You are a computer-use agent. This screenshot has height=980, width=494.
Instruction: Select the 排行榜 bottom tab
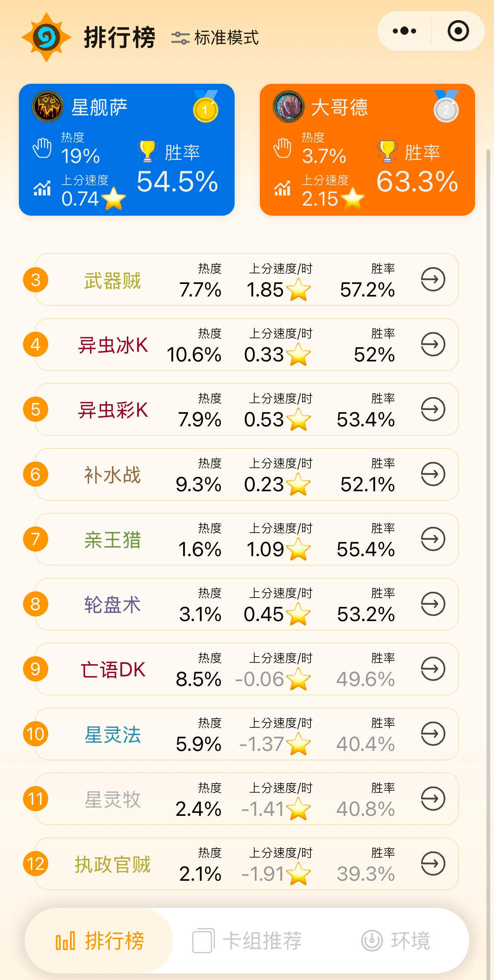[100, 941]
